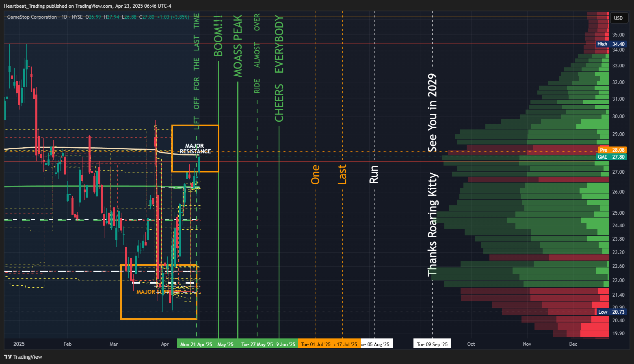Click the 26.00 price axis value

coord(618,192)
